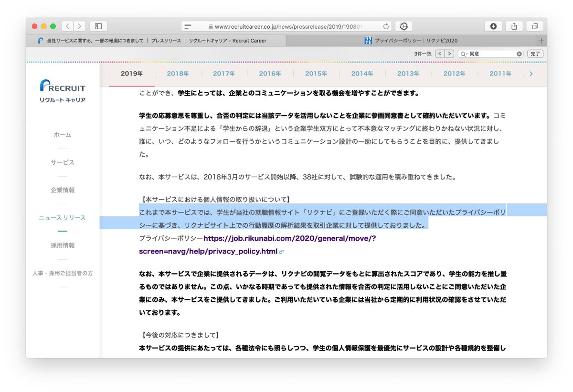Screen dimensions: 573x392
Task: Click the リクナビ favicon on second tab
Action: click(x=368, y=41)
